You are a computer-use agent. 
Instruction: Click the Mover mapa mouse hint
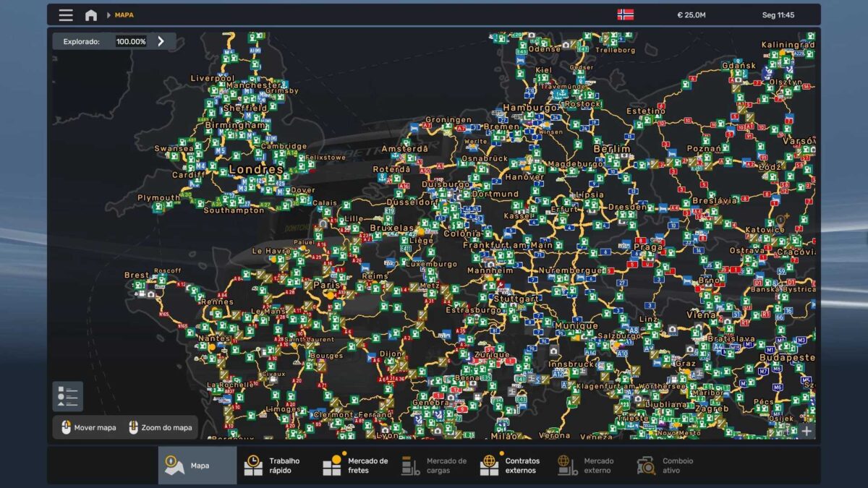88,427
